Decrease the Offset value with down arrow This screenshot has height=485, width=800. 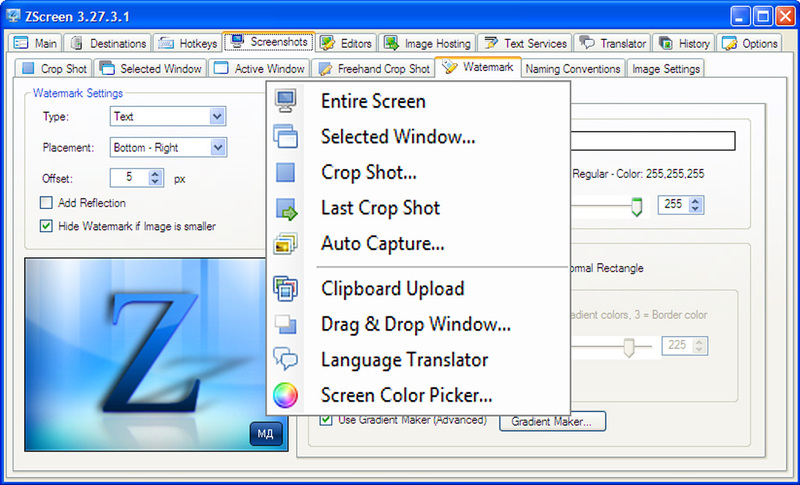pos(155,182)
